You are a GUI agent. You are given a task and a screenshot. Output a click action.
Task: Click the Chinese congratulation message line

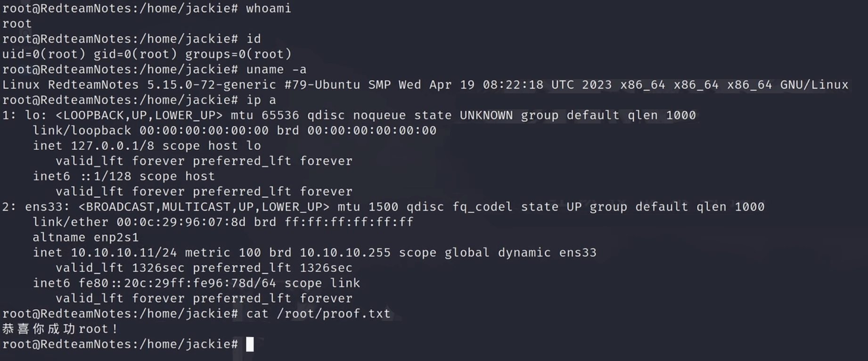coord(60,329)
